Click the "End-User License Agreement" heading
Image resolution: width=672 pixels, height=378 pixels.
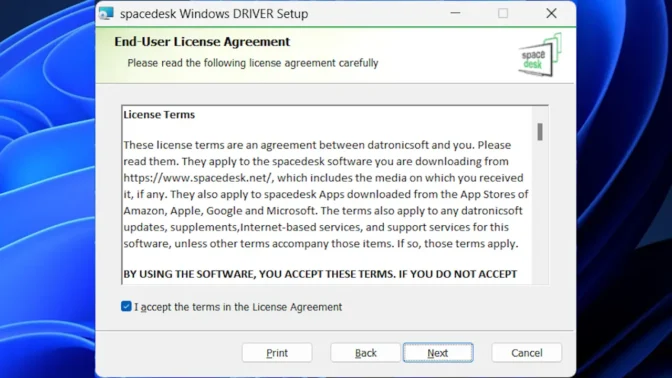tap(202, 42)
